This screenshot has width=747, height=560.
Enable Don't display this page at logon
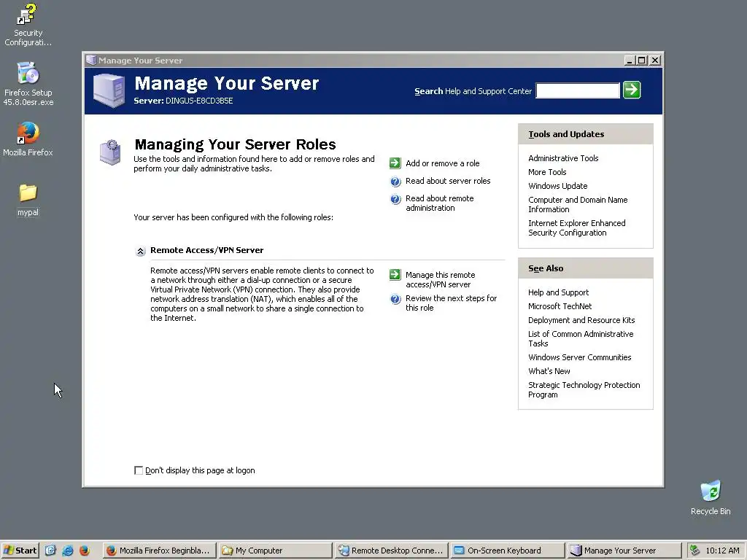(x=139, y=470)
